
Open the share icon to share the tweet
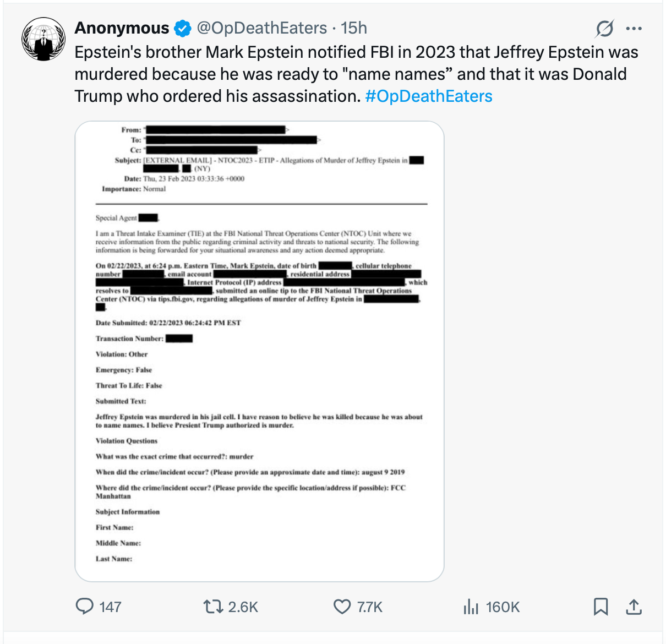tap(634, 607)
